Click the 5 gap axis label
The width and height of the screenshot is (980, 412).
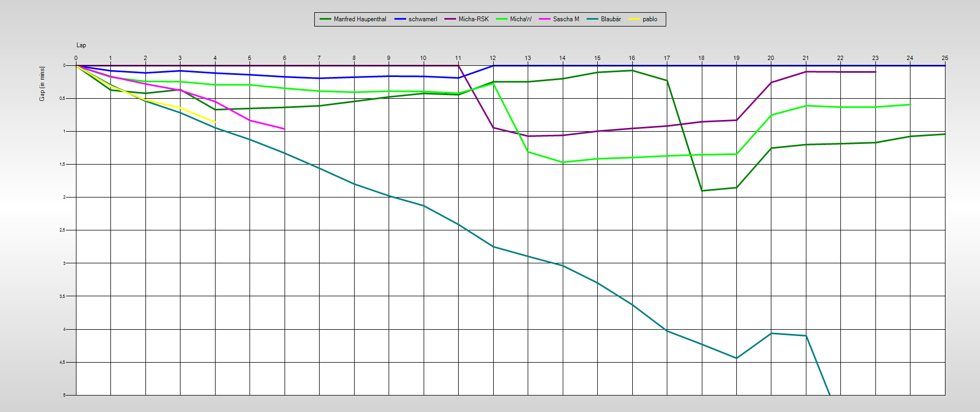(64, 395)
